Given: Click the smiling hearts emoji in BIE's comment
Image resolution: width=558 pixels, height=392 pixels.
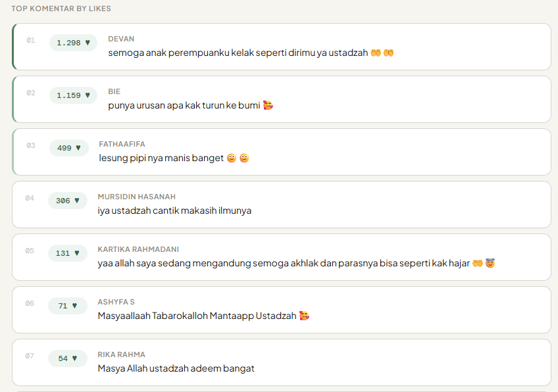Looking at the screenshot, I should 268,105.
